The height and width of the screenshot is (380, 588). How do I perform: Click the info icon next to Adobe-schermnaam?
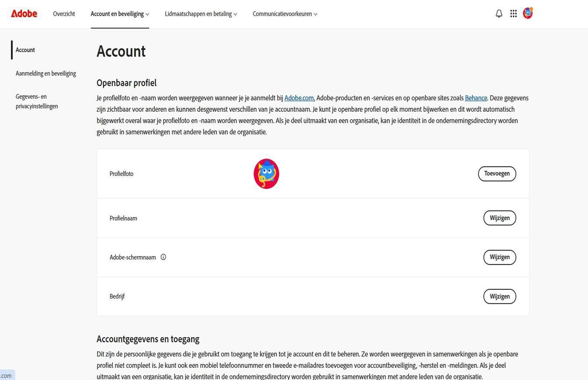[163, 257]
